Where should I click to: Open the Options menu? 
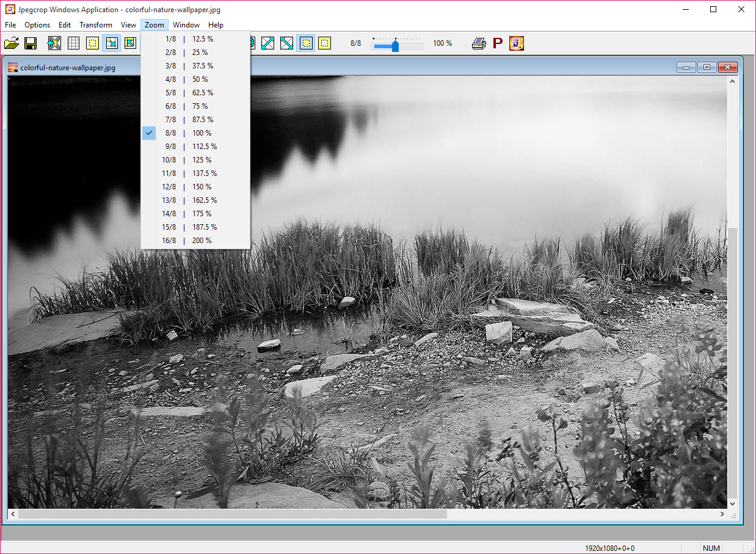(x=37, y=25)
